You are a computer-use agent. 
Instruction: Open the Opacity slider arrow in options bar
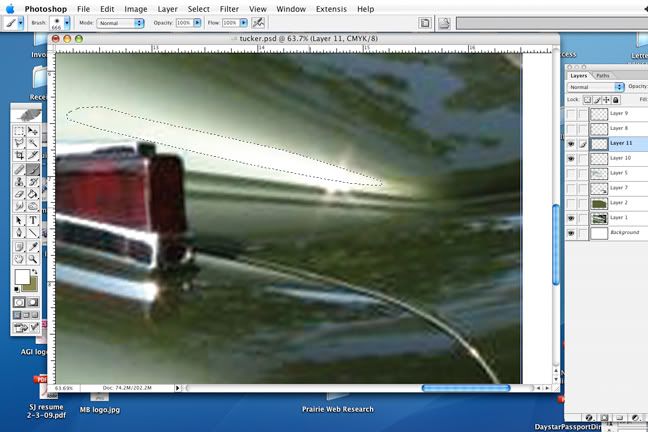coord(197,23)
